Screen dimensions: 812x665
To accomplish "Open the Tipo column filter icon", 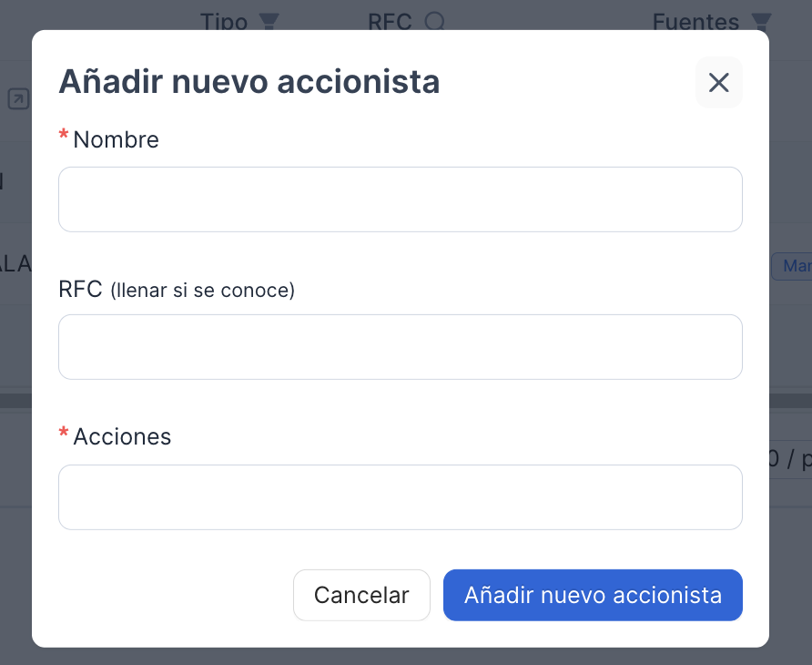I will coord(269,22).
